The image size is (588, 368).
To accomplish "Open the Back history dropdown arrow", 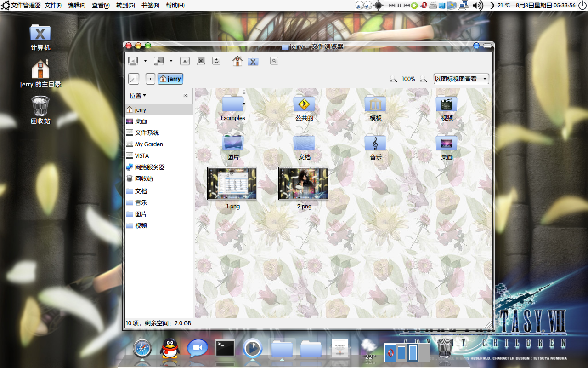I will tap(146, 61).
